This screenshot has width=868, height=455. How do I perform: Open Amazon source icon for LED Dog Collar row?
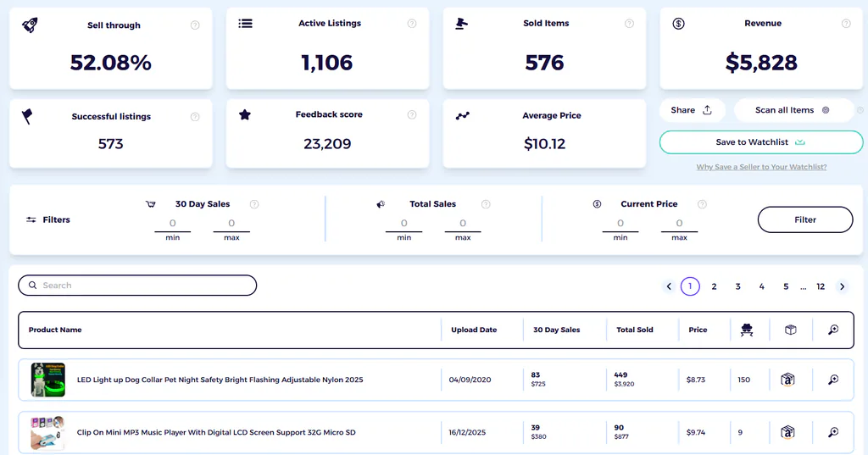(787, 380)
